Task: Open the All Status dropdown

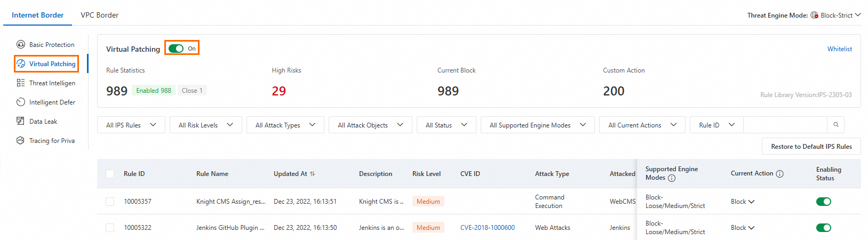Action: point(447,125)
